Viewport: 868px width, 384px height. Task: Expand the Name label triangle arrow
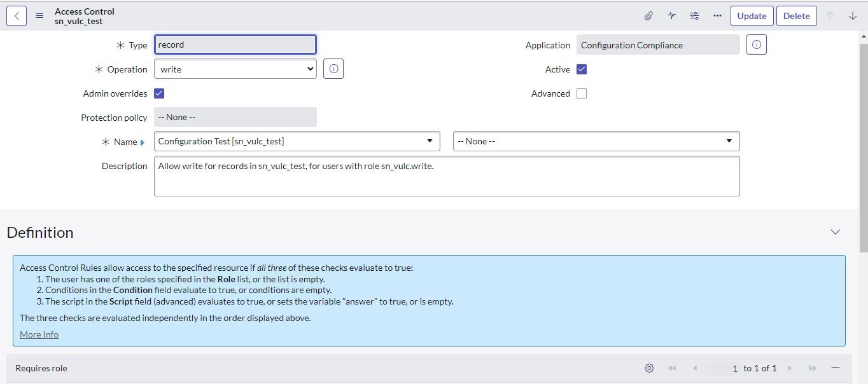[x=143, y=142]
